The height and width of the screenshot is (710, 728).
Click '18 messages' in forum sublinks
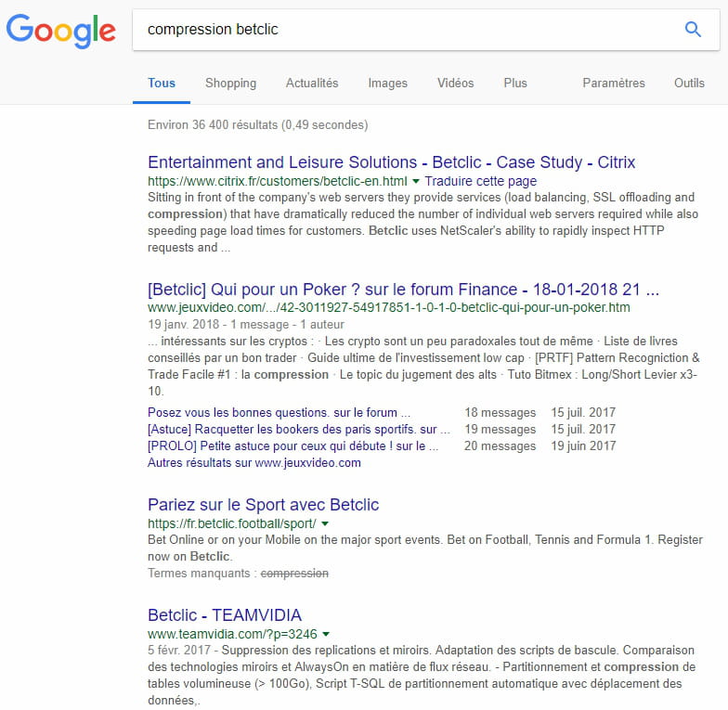pos(500,412)
